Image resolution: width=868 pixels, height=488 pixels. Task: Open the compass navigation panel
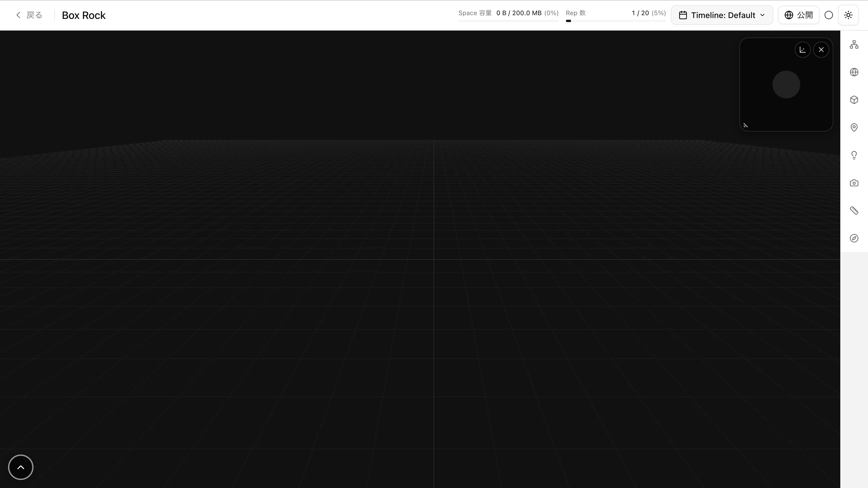pyautogui.click(x=854, y=238)
